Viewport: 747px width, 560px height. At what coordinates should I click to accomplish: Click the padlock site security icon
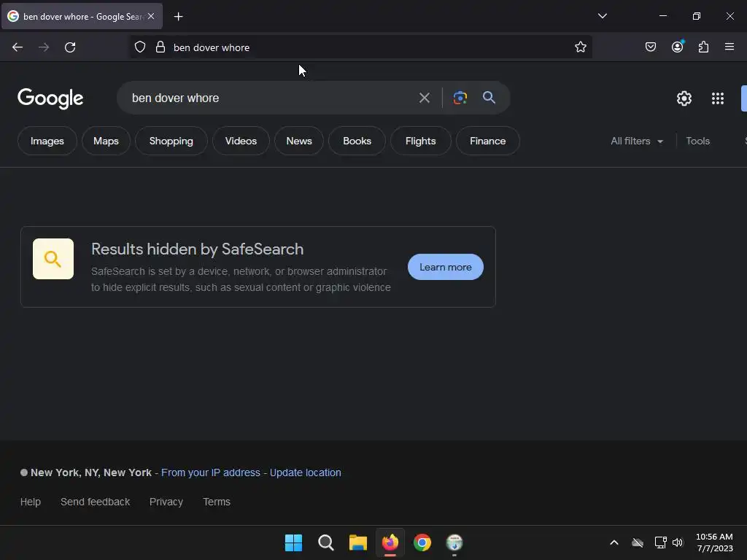point(160,47)
